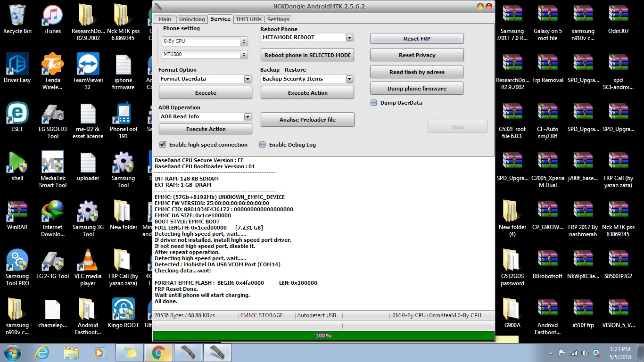Open the LG 2-3G Tool shortcut
This screenshot has height=362, width=644.
(52, 265)
